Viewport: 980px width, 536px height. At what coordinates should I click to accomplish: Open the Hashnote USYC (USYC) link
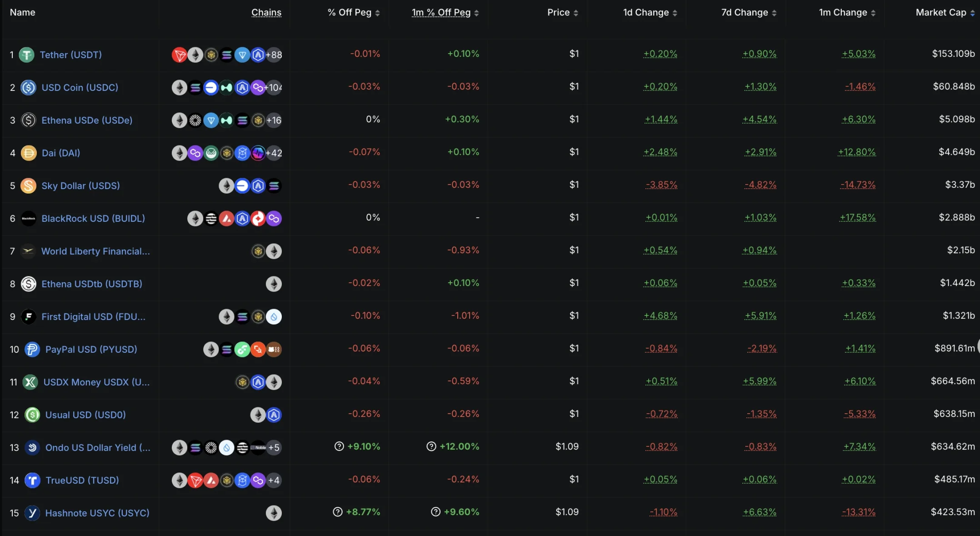coord(97,513)
